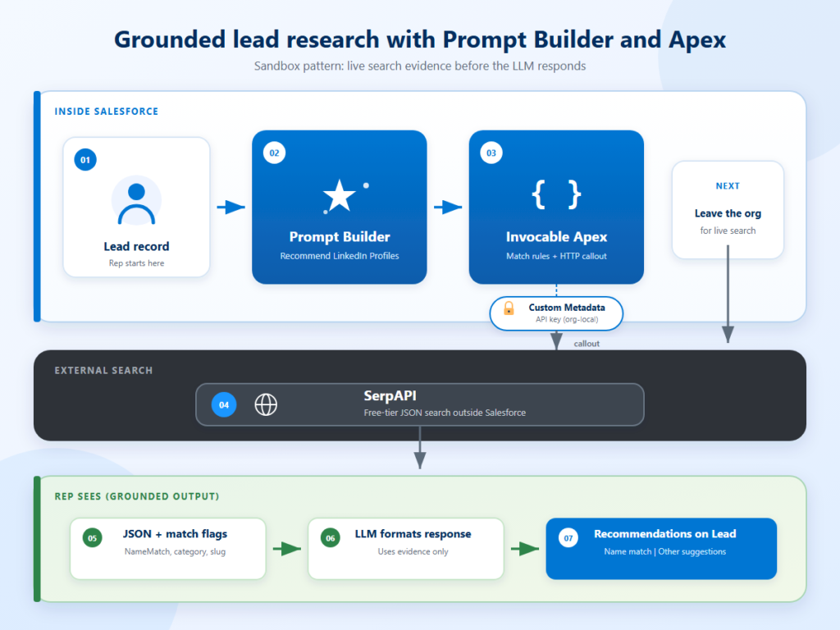Click the text 'Rep starts here'
Viewport: 840px width, 630px height.
pos(137,263)
